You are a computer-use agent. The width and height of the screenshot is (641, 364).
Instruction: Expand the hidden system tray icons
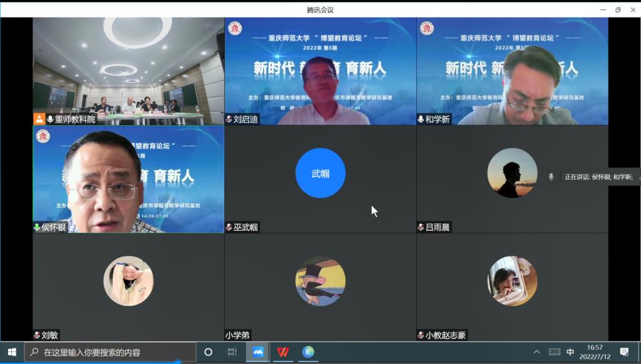pyautogui.click(x=536, y=352)
